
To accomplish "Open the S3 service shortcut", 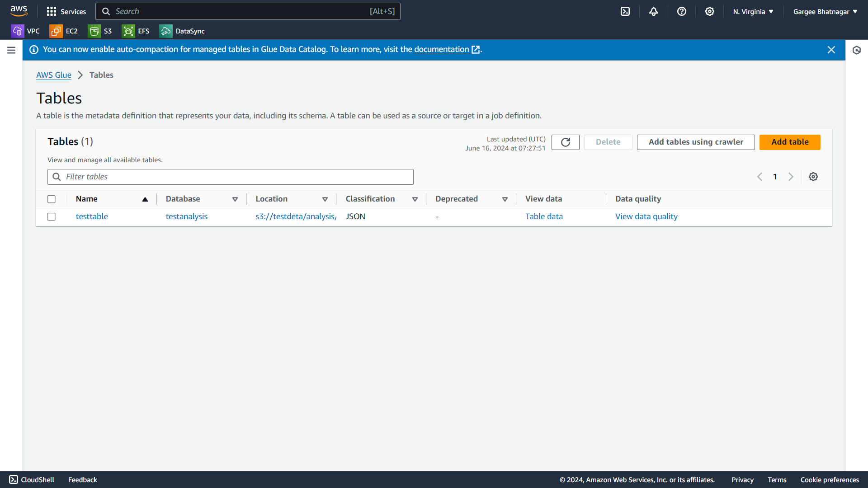I will point(100,31).
